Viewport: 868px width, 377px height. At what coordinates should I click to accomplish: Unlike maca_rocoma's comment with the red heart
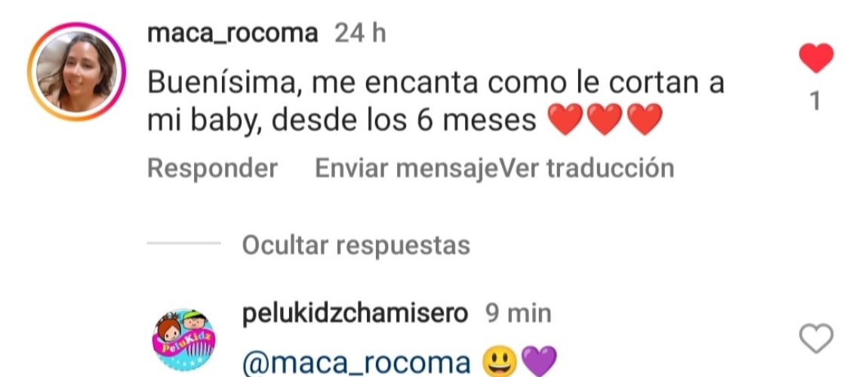[x=816, y=58]
